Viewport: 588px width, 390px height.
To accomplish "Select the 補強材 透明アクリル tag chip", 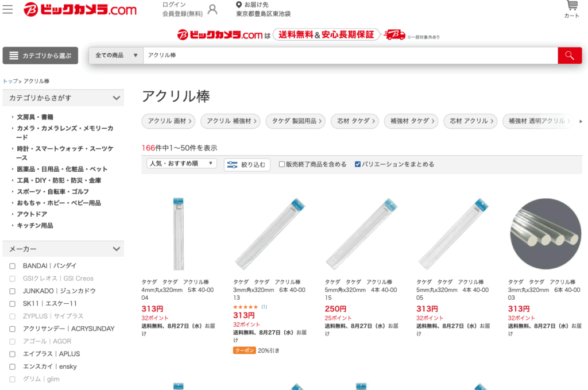I will (538, 121).
